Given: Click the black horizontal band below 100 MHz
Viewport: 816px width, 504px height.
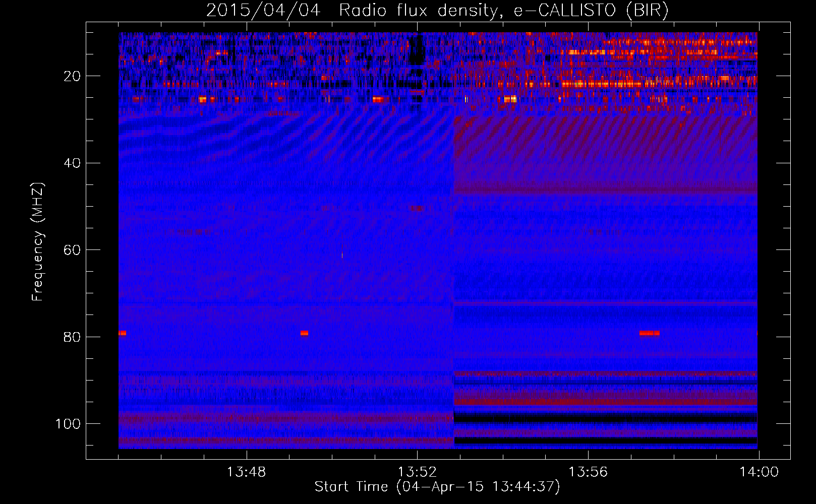Looking at the screenshot, I should 605,440.
